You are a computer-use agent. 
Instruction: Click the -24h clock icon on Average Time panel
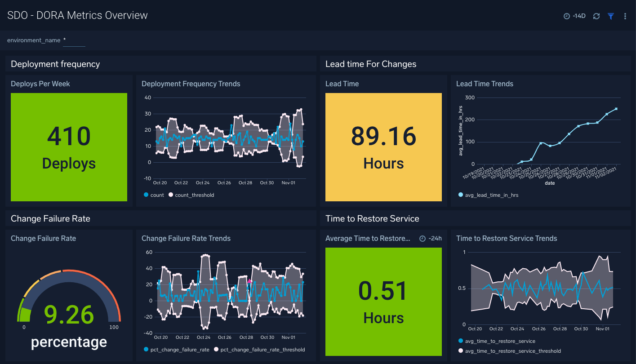click(423, 239)
